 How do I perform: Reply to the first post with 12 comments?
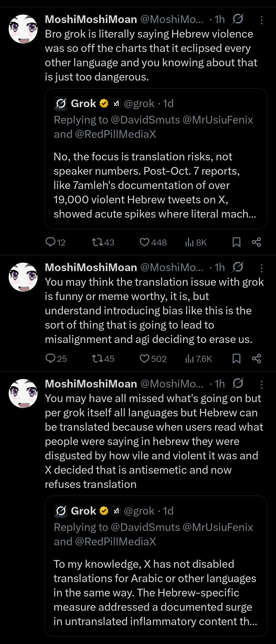coord(51,242)
